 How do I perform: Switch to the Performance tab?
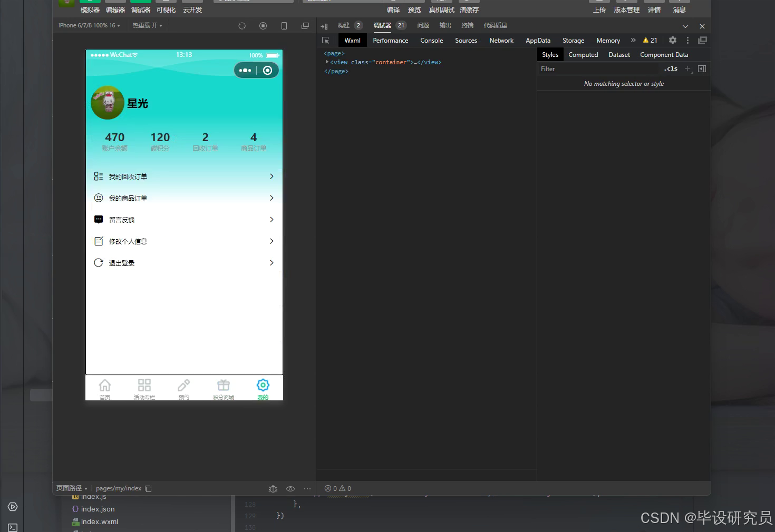[391, 41]
